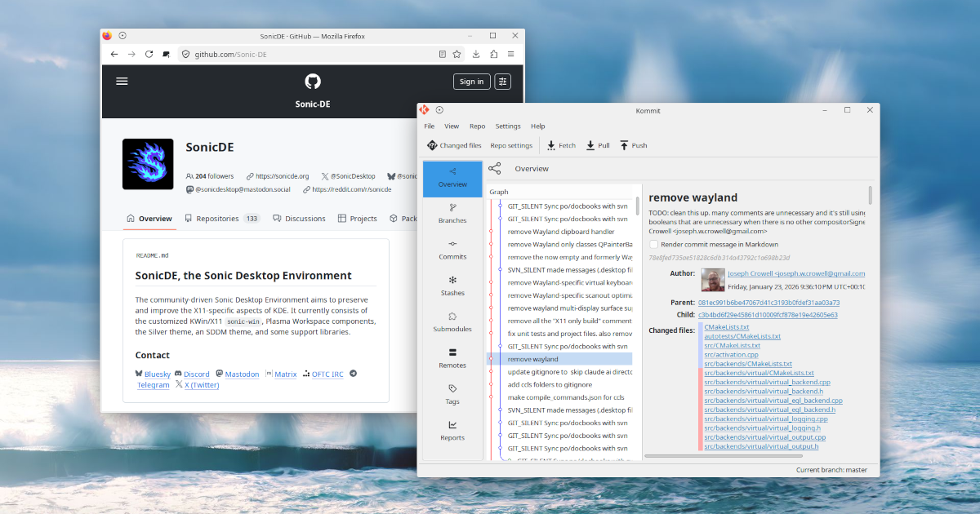Image resolution: width=980 pixels, height=514 pixels.
Task: Select GitHub Overview tab
Action: point(149,219)
